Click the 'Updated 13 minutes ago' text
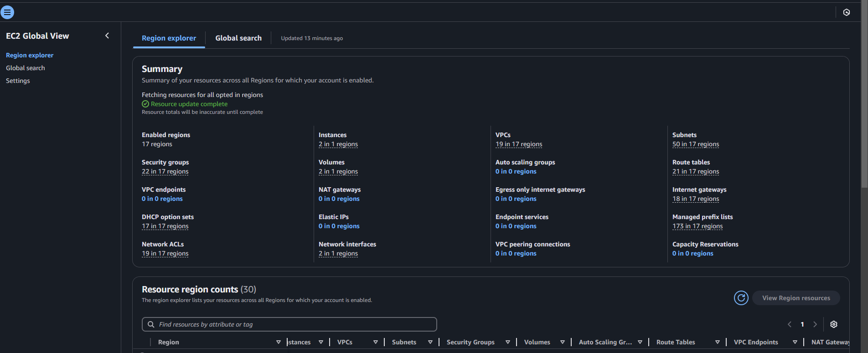The image size is (868, 353). [x=312, y=38]
